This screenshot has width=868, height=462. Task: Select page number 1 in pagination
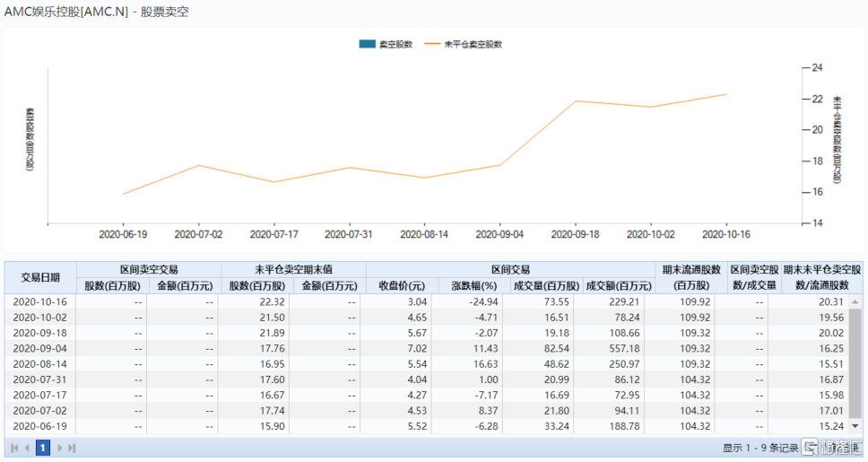pyautogui.click(x=42, y=448)
